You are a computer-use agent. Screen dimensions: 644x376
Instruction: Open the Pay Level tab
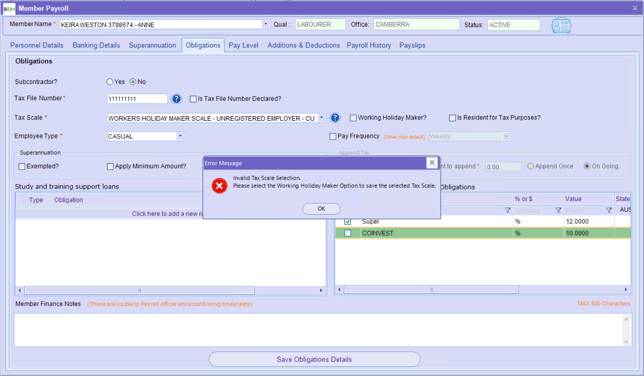point(244,45)
